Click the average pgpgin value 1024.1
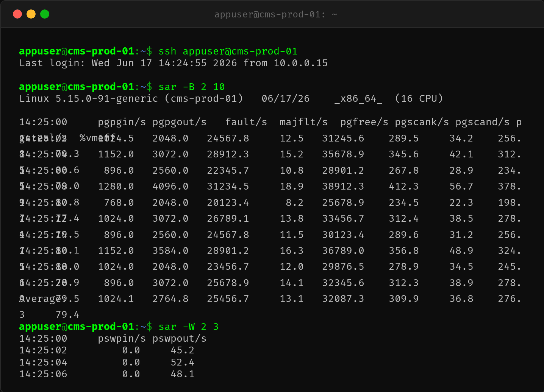 coord(116,299)
